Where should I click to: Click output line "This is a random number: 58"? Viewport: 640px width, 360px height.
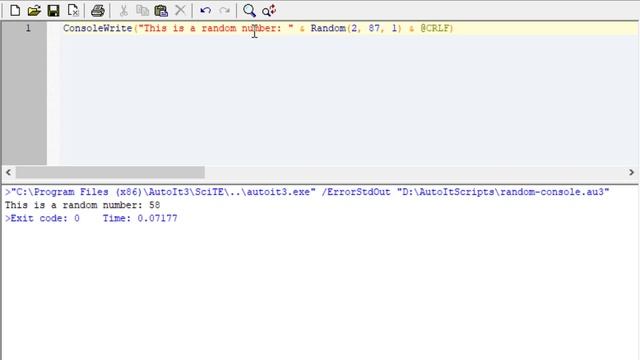82,205
